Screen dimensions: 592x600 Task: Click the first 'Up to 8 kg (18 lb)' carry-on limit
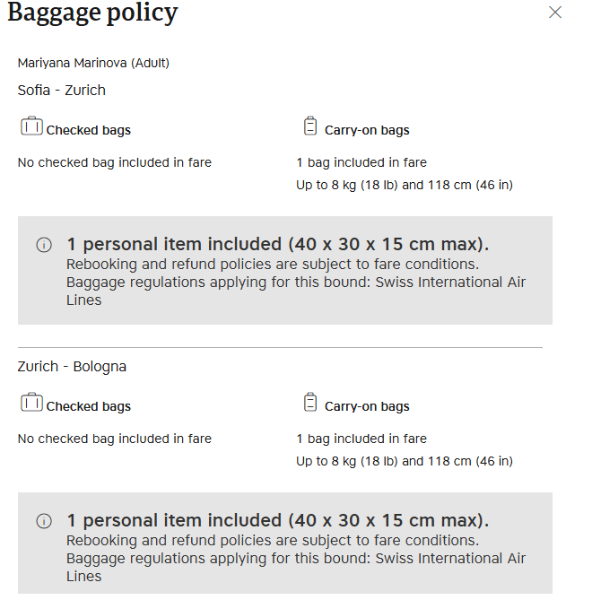click(x=347, y=185)
